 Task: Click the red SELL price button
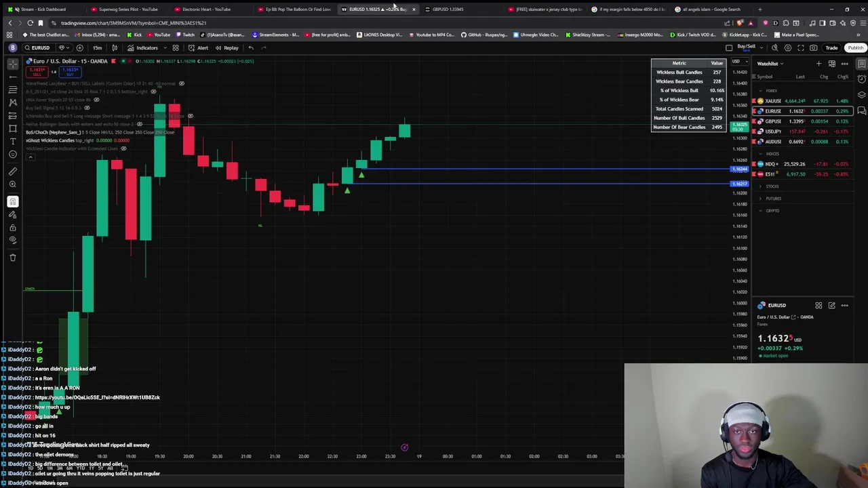click(x=37, y=71)
